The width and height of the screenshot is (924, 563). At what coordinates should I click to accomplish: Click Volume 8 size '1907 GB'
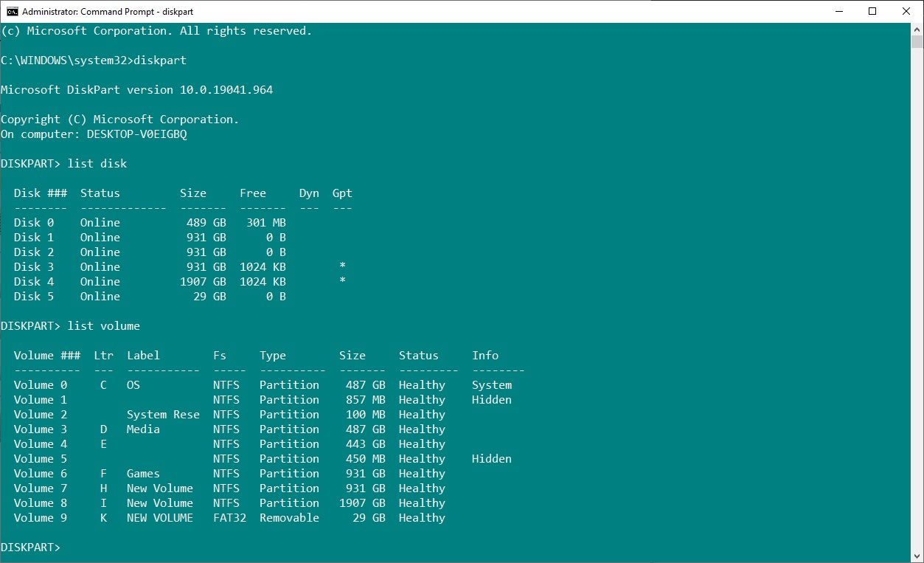coord(363,503)
